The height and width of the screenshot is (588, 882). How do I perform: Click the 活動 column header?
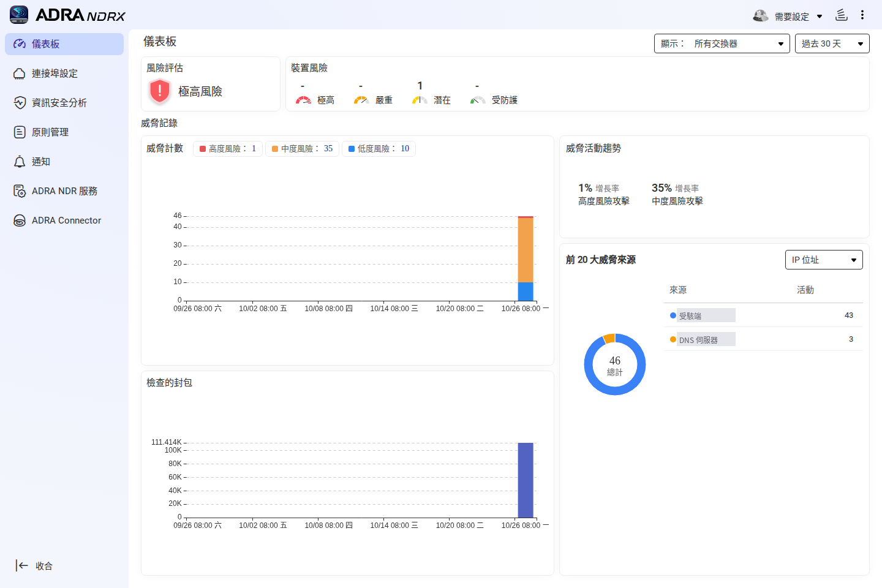[x=805, y=290]
